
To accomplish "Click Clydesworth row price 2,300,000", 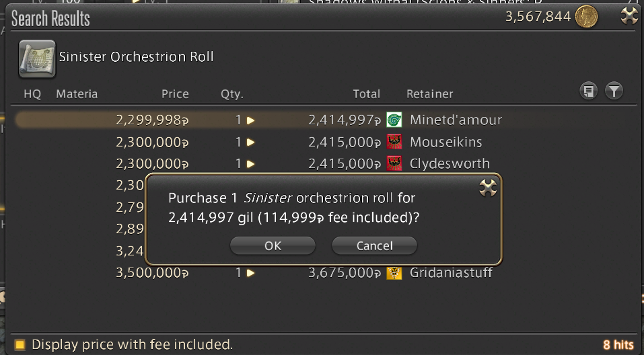I will pyautogui.click(x=152, y=164).
